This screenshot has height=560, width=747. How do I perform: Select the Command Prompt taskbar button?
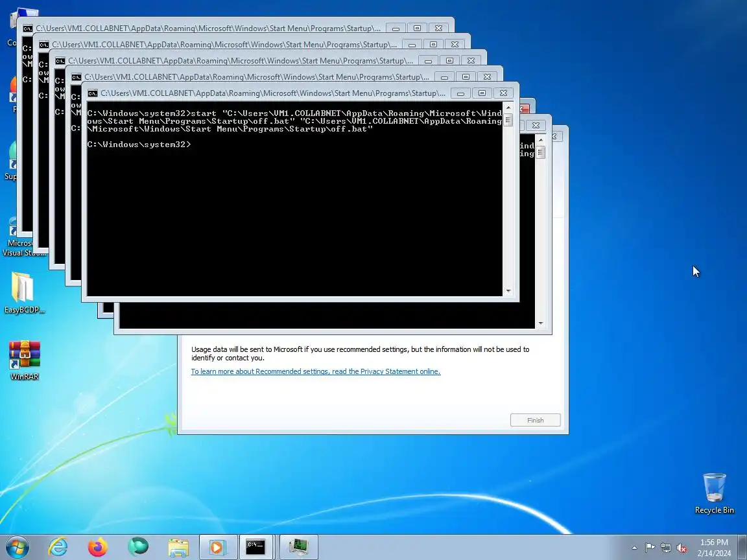(x=255, y=546)
